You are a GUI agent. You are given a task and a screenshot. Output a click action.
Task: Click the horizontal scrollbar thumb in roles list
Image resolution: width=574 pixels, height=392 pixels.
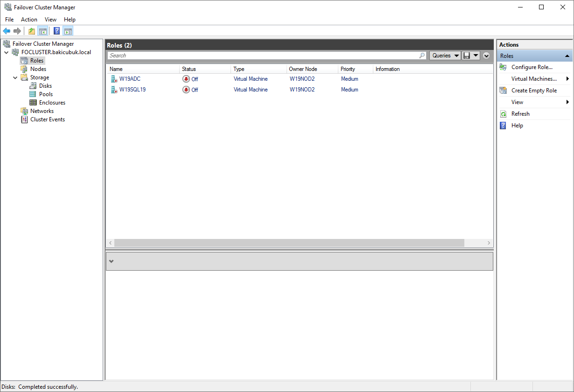click(x=289, y=243)
